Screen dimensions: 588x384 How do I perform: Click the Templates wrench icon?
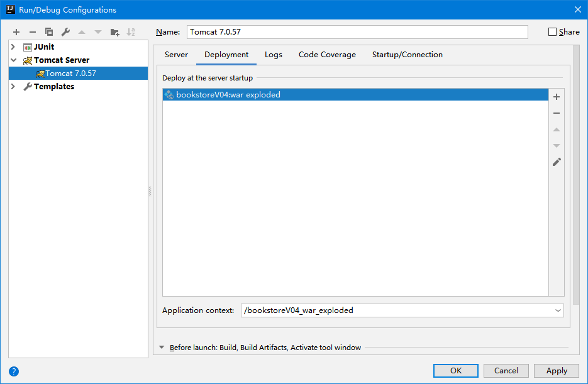pyautogui.click(x=28, y=87)
